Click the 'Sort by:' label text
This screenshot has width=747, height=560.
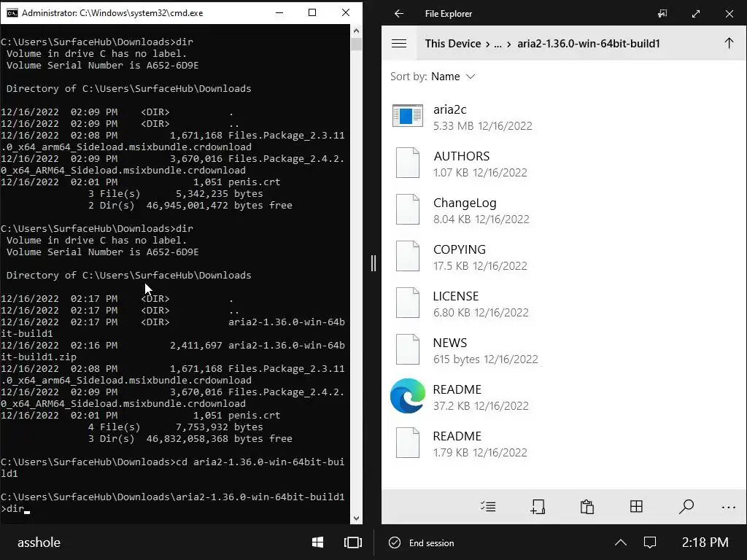(409, 77)
